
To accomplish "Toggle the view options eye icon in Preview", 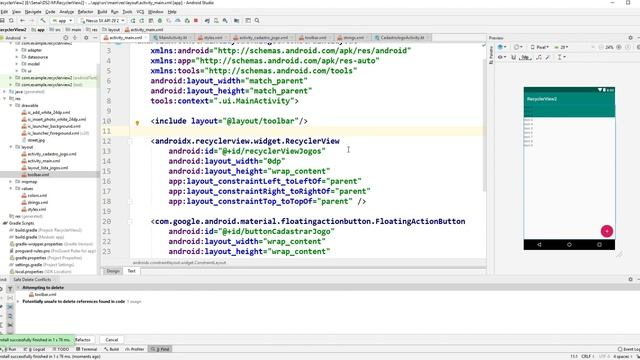I will [x=502, y=57].
